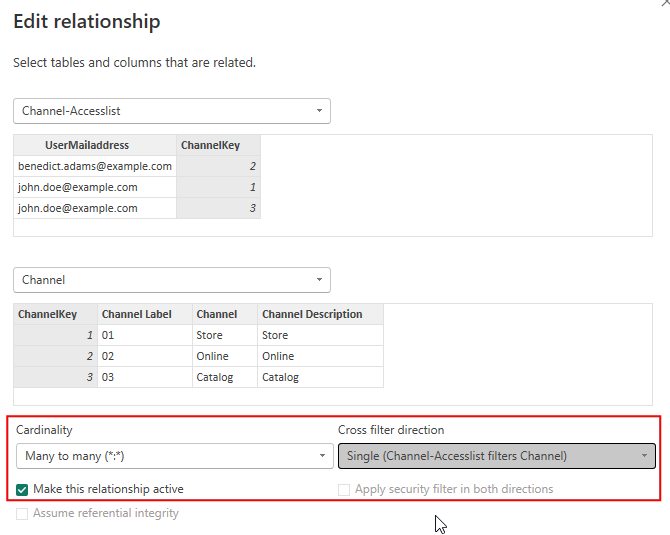
Task: Click the 03 Channel Label cell
Action: (x=110, y=377)
